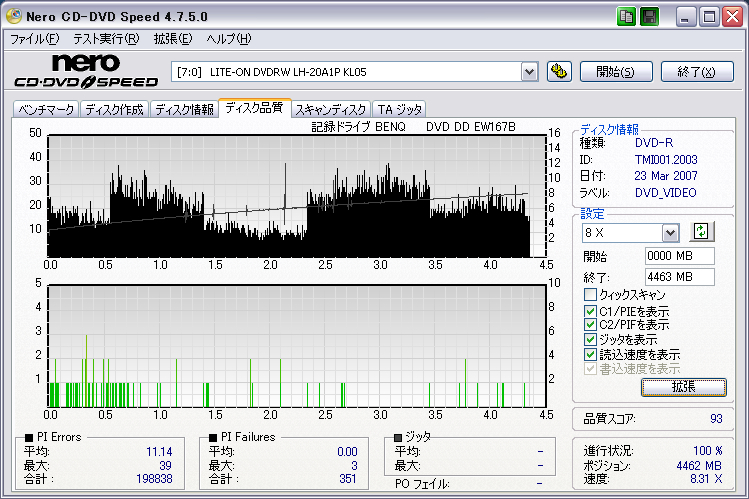Open the テスト実行(R) menu
The width and height of the screenshot is (749, 499).
pyautogui.click(x=106, y=39)
